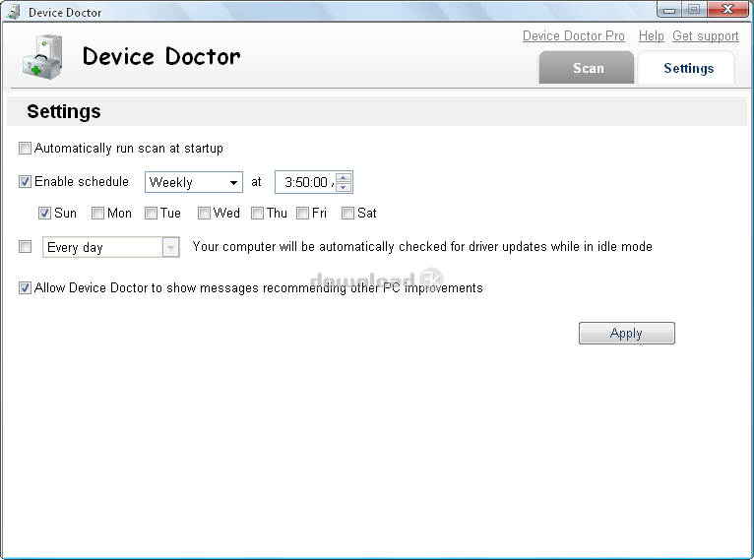The width and height of the screenshot is (754, 560).
Task: Check the Mon day checkbox
Action: point(97,213)
